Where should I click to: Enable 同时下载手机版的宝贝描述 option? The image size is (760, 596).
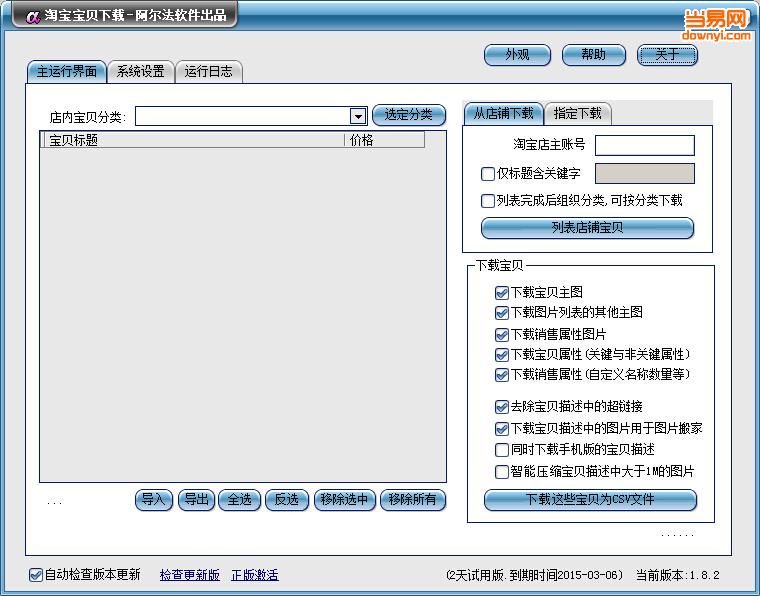point(502,450)
